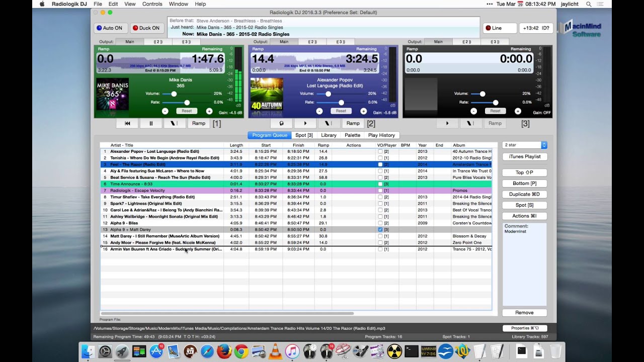Click the Duplicate button
Image resolution: width=644 pixels, height=362 pixels.
524,194
